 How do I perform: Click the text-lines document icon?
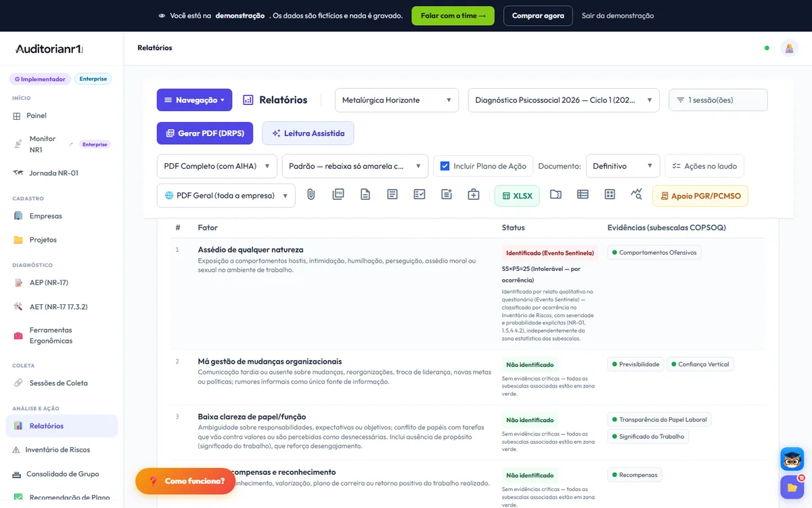[392, 195]
